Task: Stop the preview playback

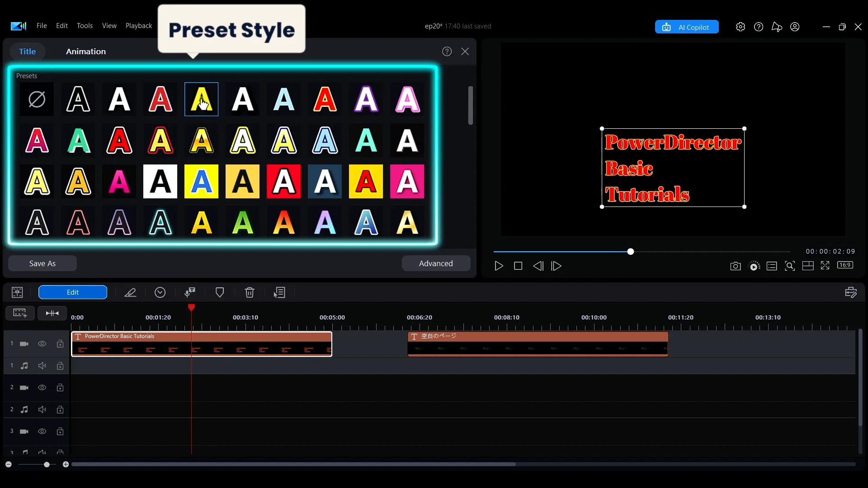Action: 518,266
